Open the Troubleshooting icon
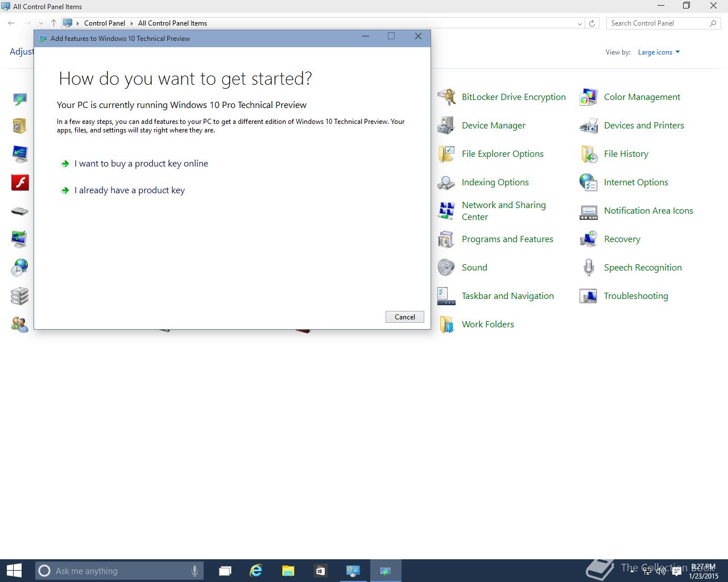This screenshot has height=582, width=728. (x=589, y=296)
